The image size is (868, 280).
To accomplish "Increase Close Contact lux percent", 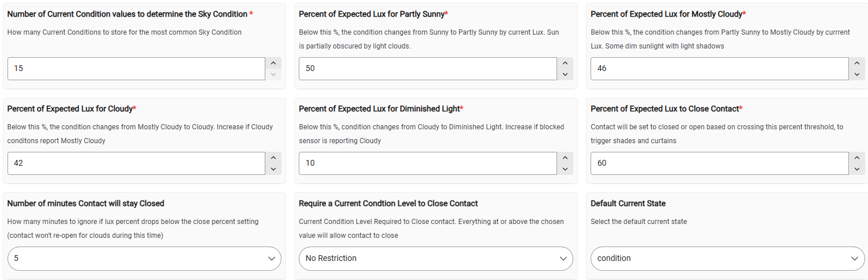I will [x=856, y=158].
